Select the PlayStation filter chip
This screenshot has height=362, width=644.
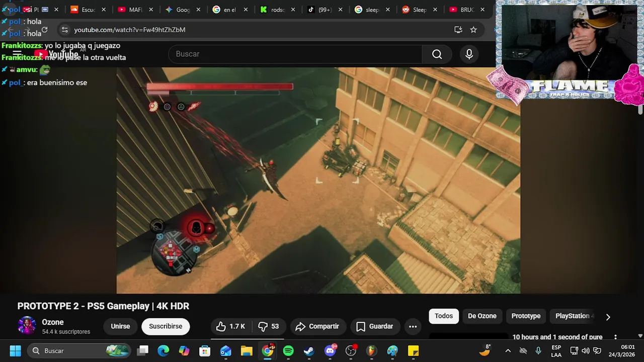[573, 316]
